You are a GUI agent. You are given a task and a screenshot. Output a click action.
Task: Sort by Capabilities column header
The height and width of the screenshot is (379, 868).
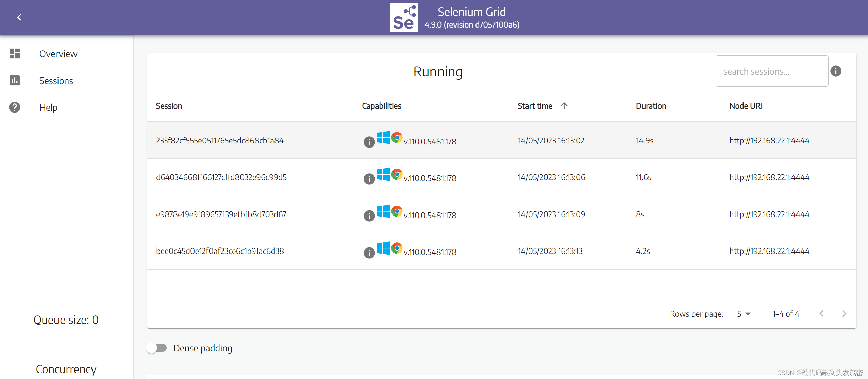pos(382,106)
